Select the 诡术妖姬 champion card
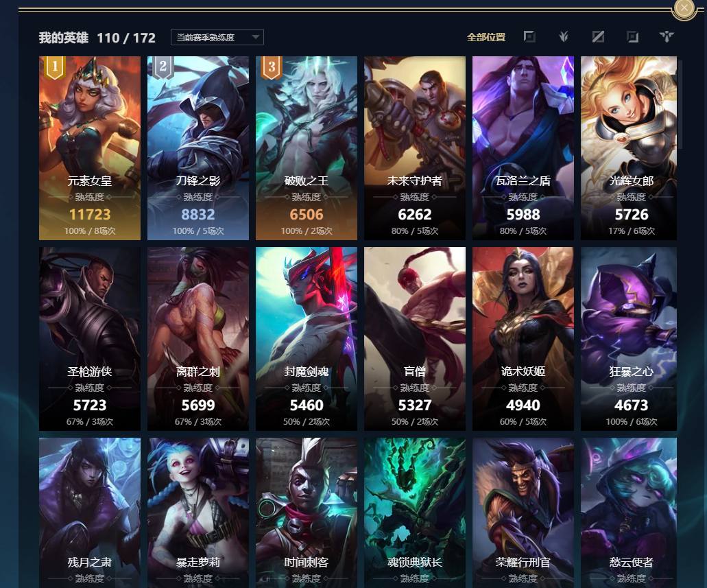 [523, 338]
